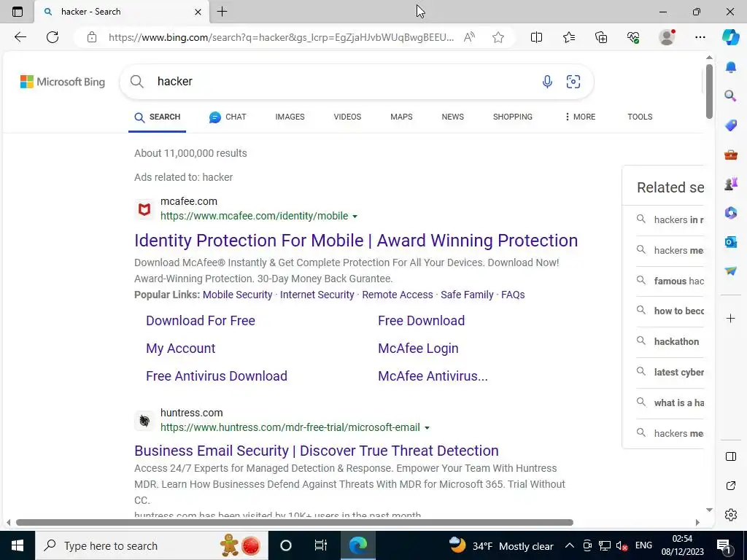This screenshot has width=747, height=560.
Task: Click the user profile avatar
Action: (667, 37)
